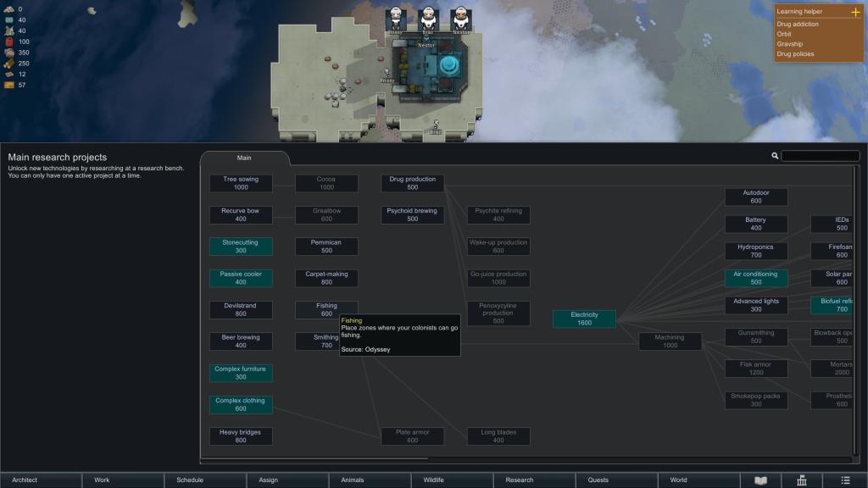This screenshot has height=488, width=868.
Task: Select the Electricity research project
Action: tap(584, 319)
